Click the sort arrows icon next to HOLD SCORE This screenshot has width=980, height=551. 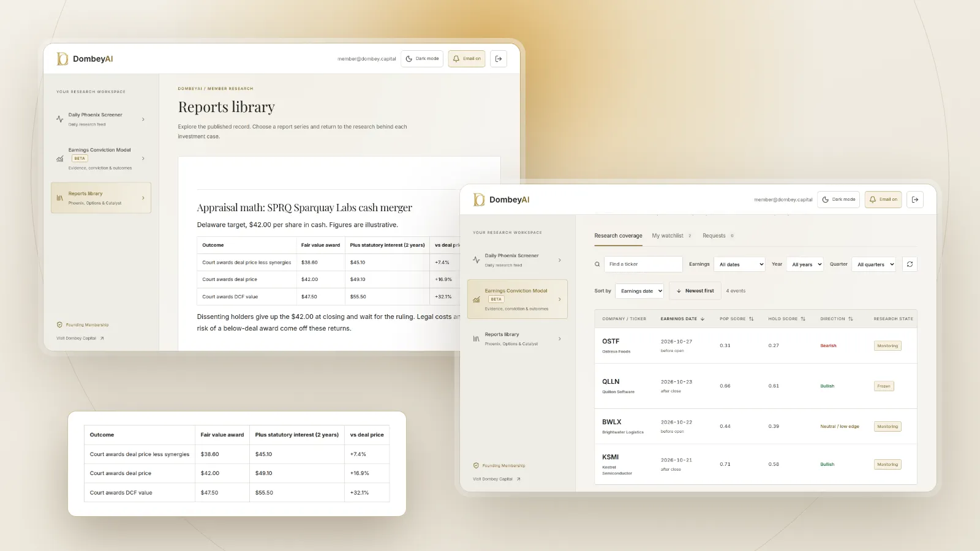click(x=803, y=319)
